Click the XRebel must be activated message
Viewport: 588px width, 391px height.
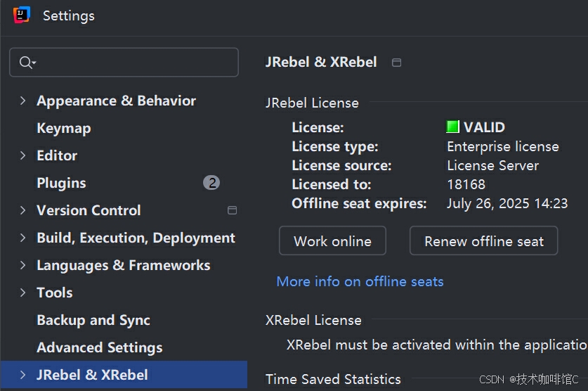tap(437, 345)
